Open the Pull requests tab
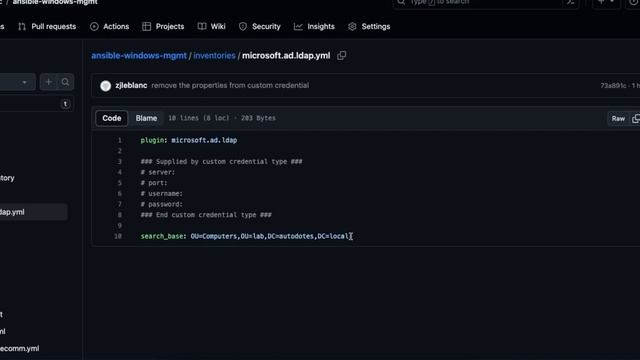The image size is (640, 360). click(x=47, y=27)
